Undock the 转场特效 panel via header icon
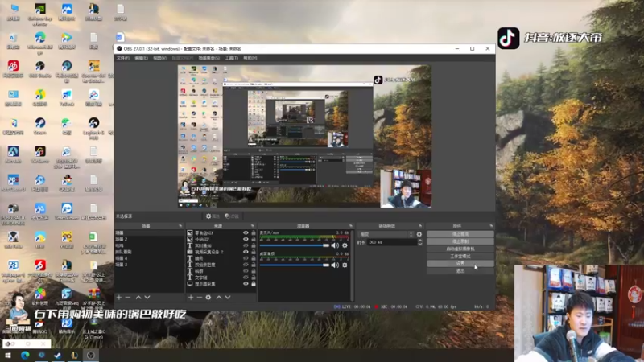 pos(420,226)
